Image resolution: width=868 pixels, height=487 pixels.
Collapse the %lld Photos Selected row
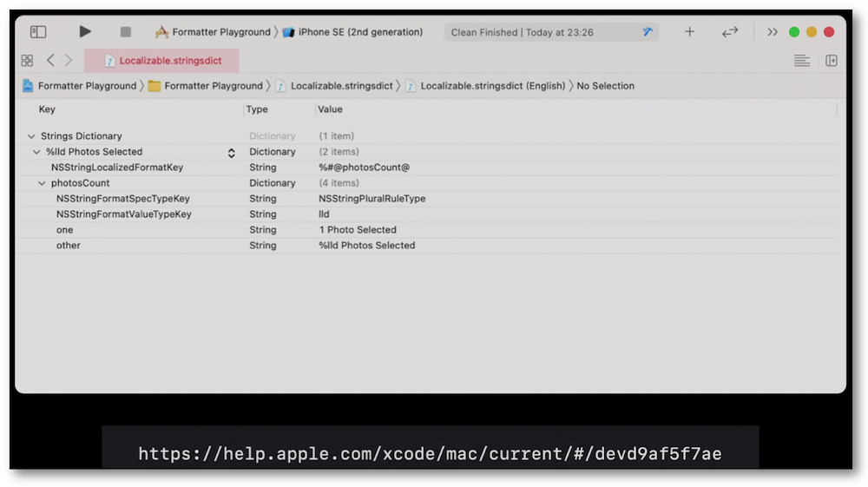tap(36, 152)
